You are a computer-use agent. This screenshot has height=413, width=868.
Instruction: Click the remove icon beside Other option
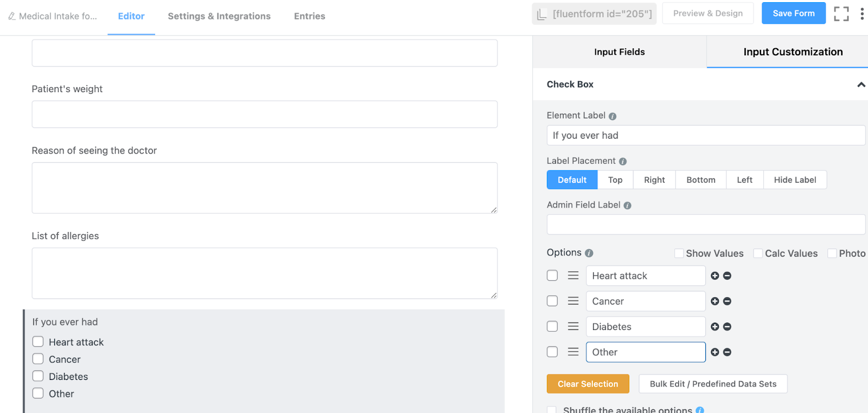click(727, 352)
